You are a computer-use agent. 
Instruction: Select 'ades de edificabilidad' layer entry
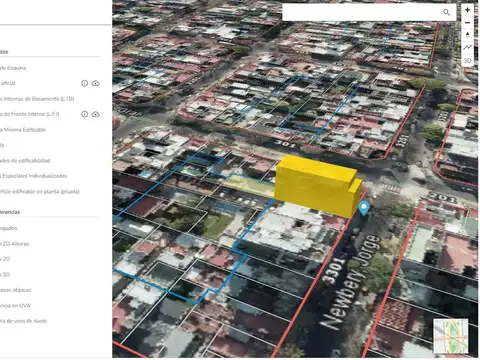coord(25,161)
